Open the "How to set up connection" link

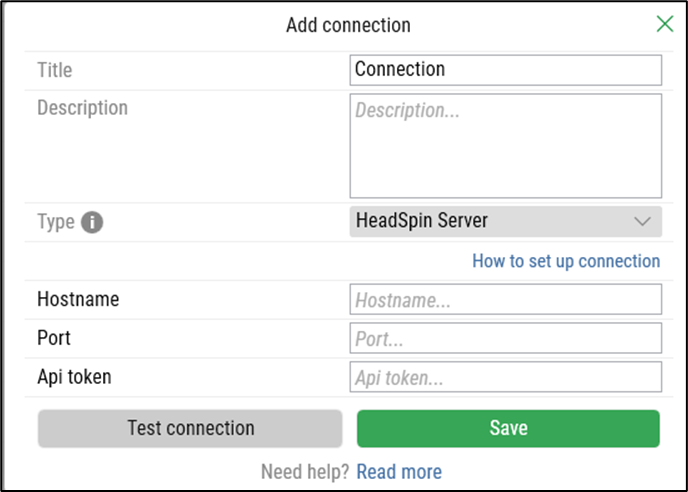tap(566, 261)
